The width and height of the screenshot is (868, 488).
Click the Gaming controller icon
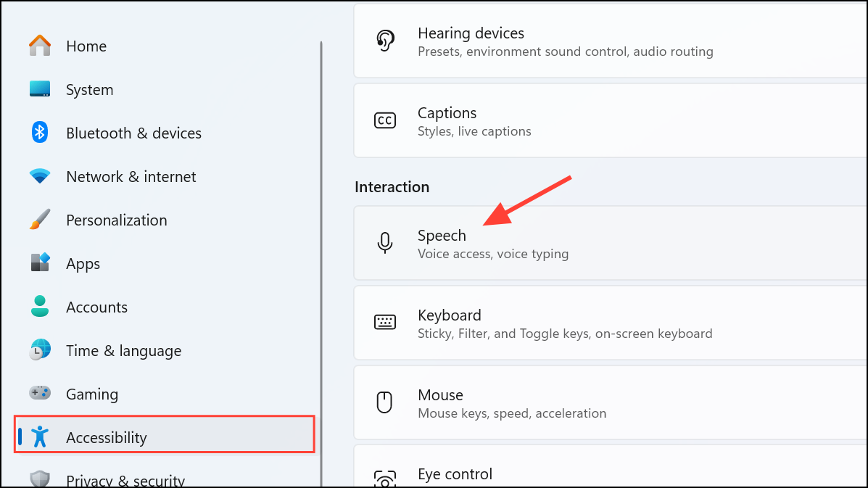tap(40, 394)
